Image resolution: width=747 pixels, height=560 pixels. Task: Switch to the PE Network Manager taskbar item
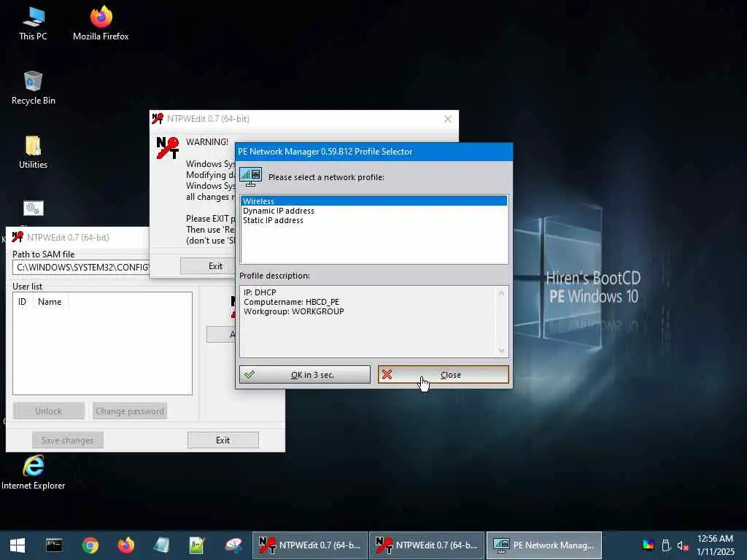(x=544, y=545)
